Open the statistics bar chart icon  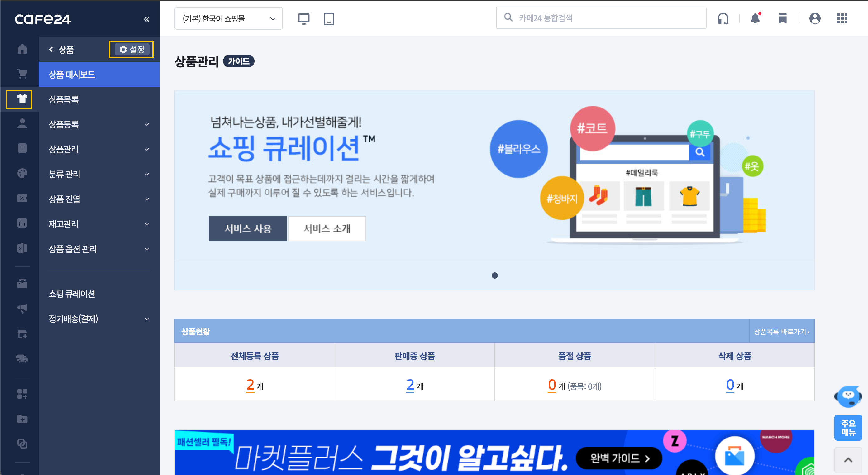coord(22,223)
